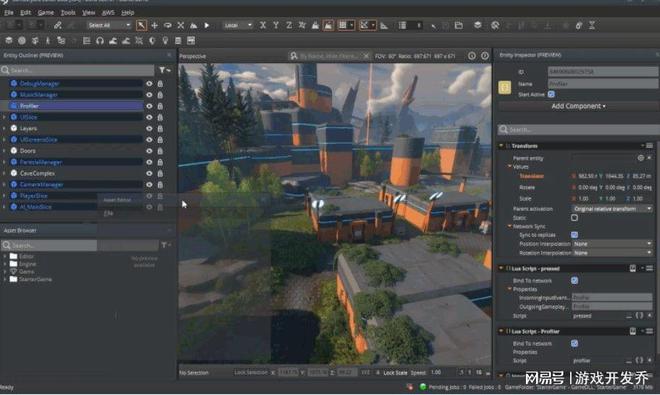
Task: Hide the DebugManager entity with eye icon
Action: pyautogui.click(x=149, y=84)
